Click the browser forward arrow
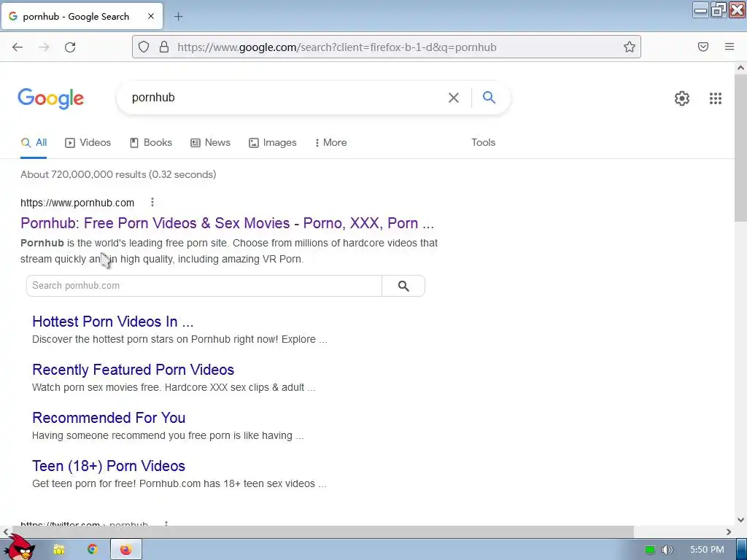747x560 pixels. [x=44, y=47]
